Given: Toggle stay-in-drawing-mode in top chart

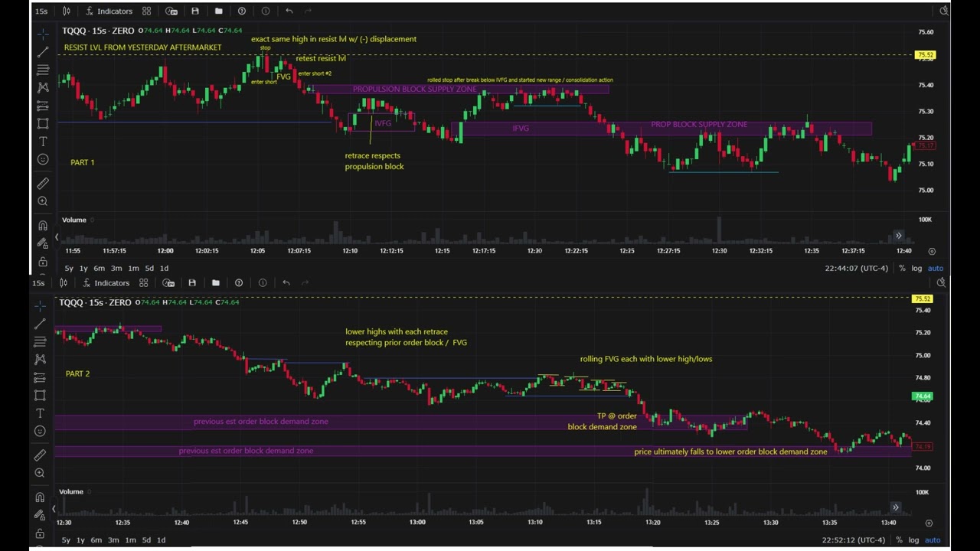Looking at the screenshot, I should point(43,243).
